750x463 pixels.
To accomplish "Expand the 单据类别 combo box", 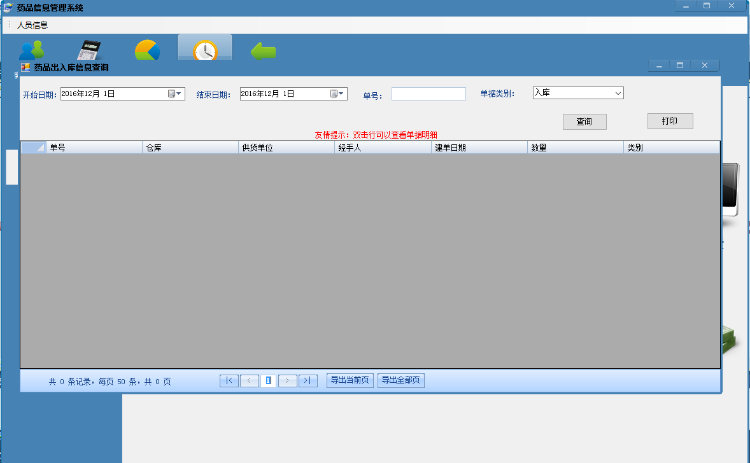I will click(x=617, y=93).
